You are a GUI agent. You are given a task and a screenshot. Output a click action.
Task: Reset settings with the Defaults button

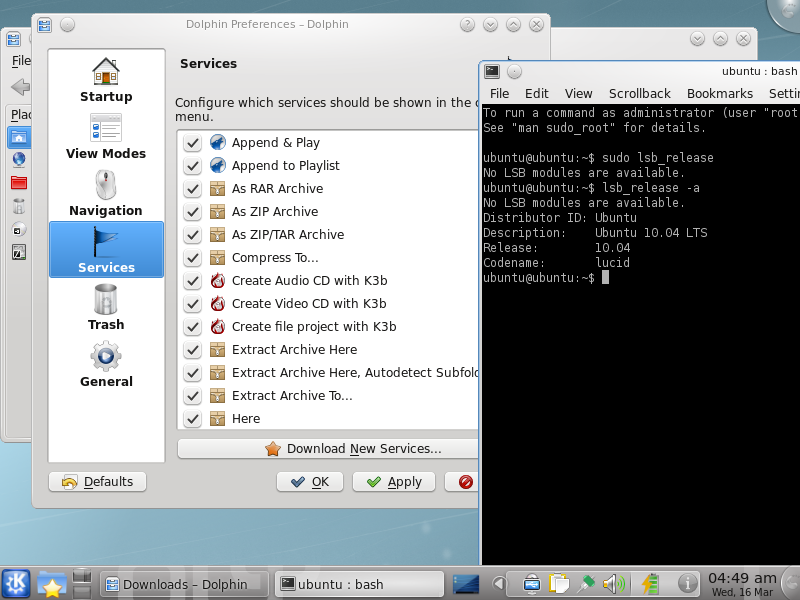pos(97,482)
